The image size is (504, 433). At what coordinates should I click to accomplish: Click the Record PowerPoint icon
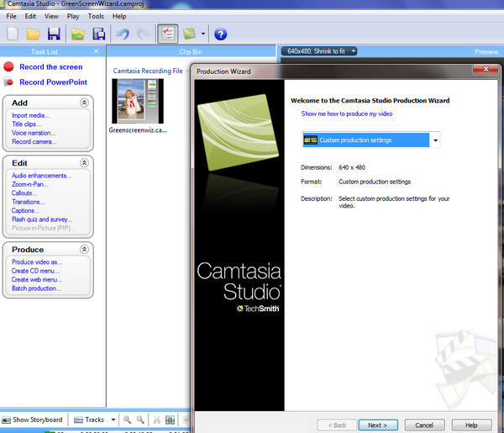[8, 82]
